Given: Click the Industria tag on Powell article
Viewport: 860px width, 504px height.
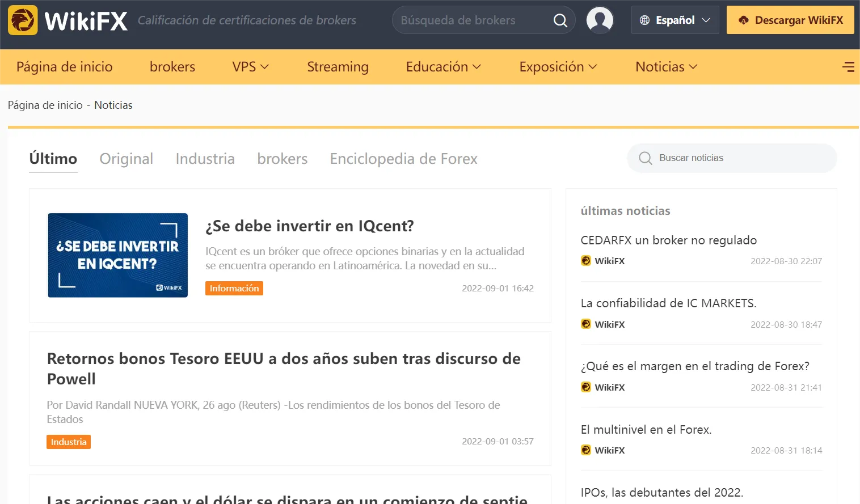Looking at the screenshot, I should [69, 442].
